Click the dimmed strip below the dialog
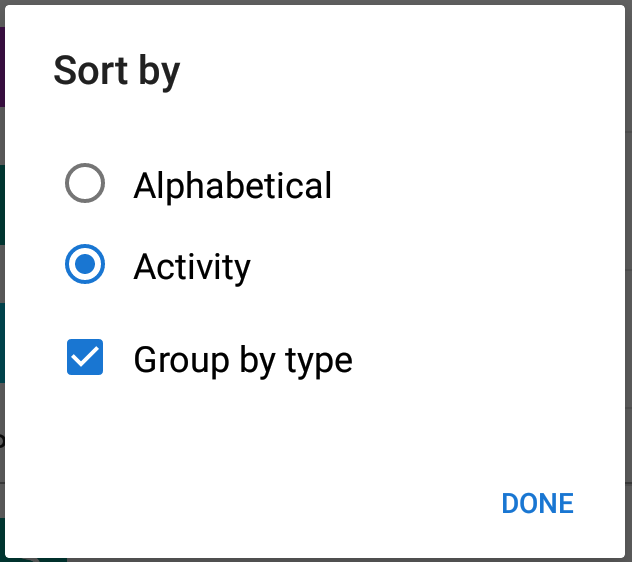The image size is (632, 562). [316, 558]
